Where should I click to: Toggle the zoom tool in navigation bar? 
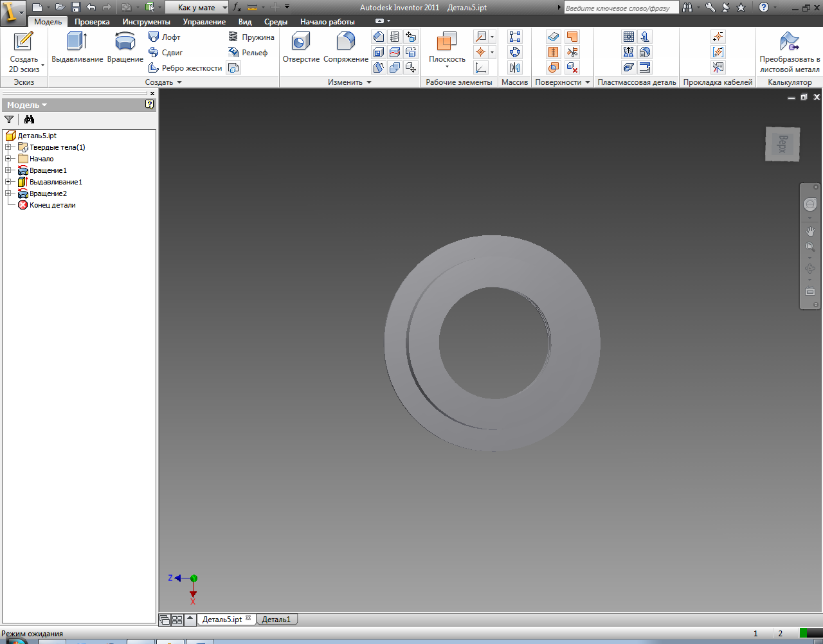(x=810, y=247)
